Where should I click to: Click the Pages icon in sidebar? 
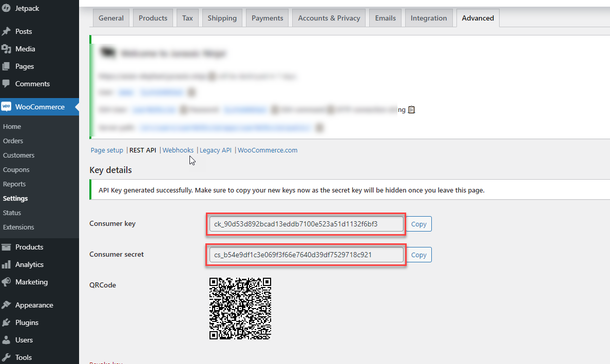(6, 67)
